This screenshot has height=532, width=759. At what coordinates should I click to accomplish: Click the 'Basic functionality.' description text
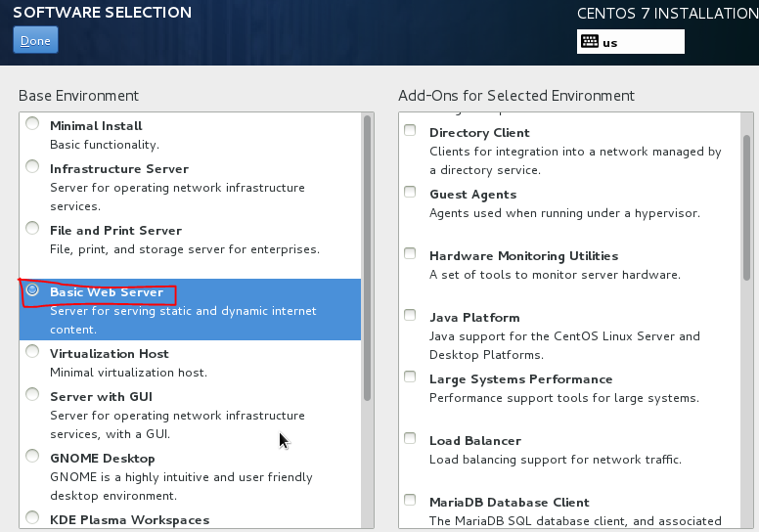pyautogui.click(x=105, y=145)
